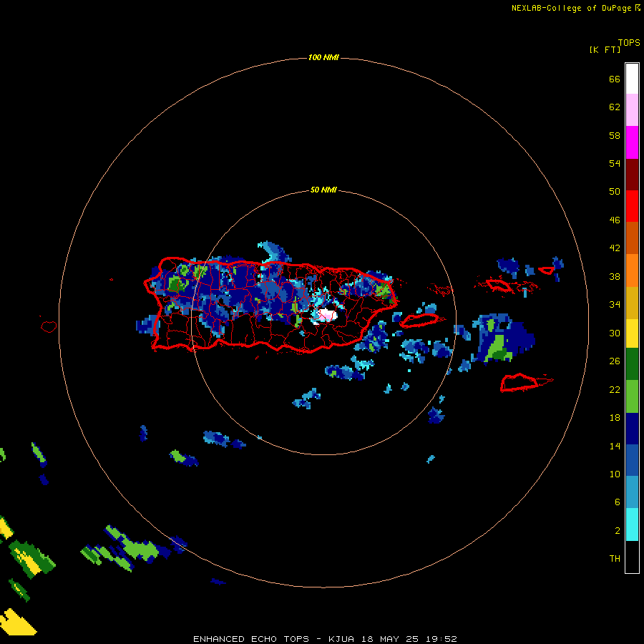
Task: Click the Vieques island outline east of Puerto Rico
Action: (x=420, y=321)
